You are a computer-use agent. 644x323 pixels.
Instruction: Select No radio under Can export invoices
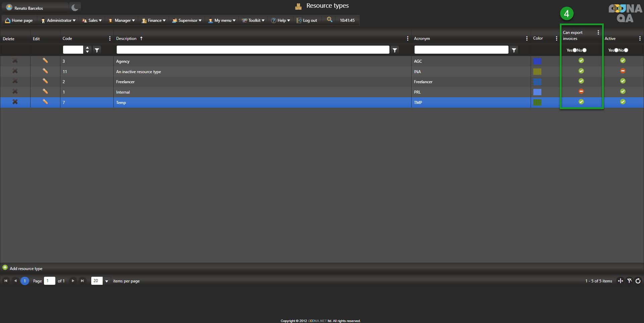pyautogui.click(x=584, y=50)
